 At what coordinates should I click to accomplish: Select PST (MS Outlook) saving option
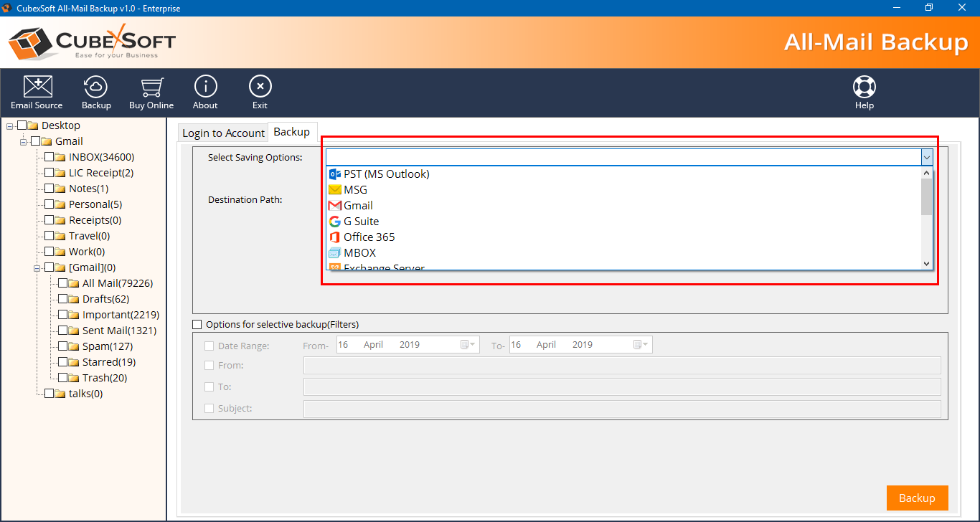pos(386,174)
